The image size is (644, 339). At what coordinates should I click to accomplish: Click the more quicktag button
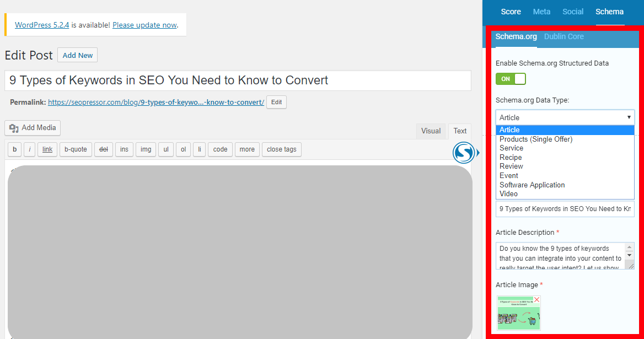pyautogui.click(x=247, y=149)
